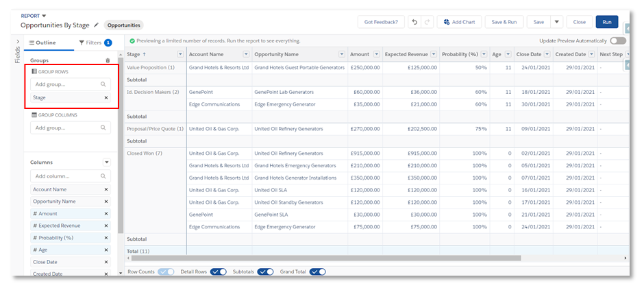Click the outline panel vertical scrollbar thumb
Viewport: 644px width, 288px height.
click(121, 146)
